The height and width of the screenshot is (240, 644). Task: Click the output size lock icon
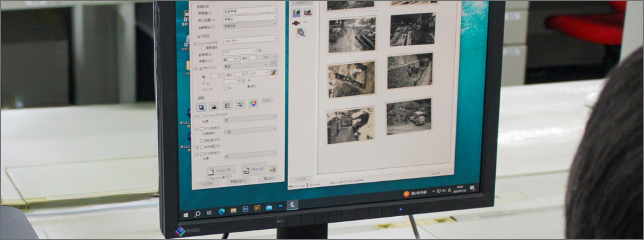click(273, 72)
